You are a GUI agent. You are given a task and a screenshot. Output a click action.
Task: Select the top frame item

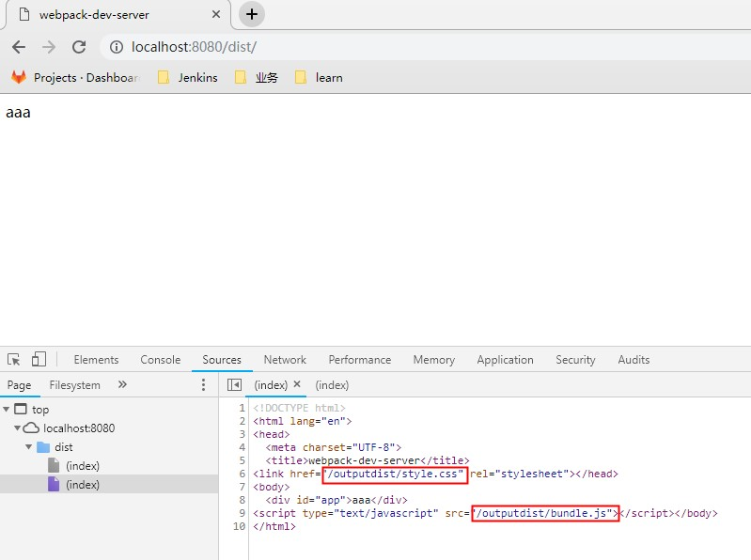click(40, 410)
